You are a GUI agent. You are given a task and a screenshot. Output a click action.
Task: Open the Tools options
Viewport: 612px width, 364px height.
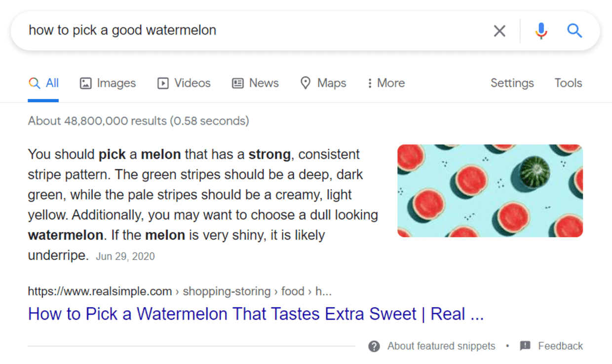568,83
